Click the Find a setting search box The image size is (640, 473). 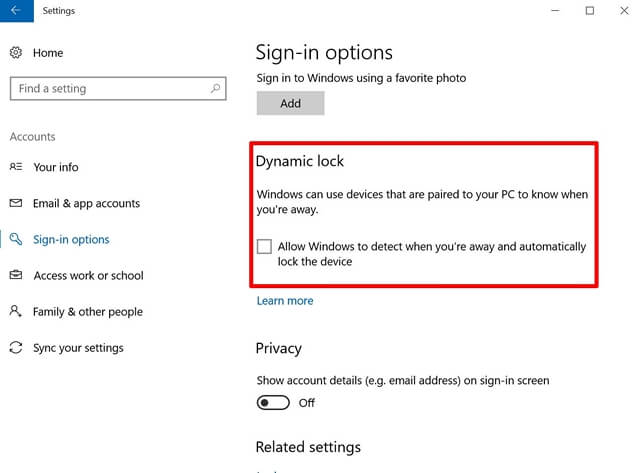(108, 89)
